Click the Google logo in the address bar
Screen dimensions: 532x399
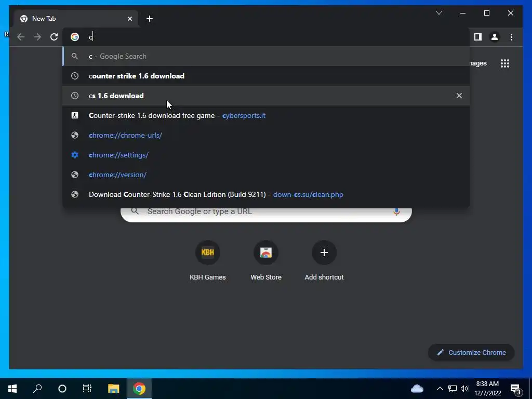point(75,37)
